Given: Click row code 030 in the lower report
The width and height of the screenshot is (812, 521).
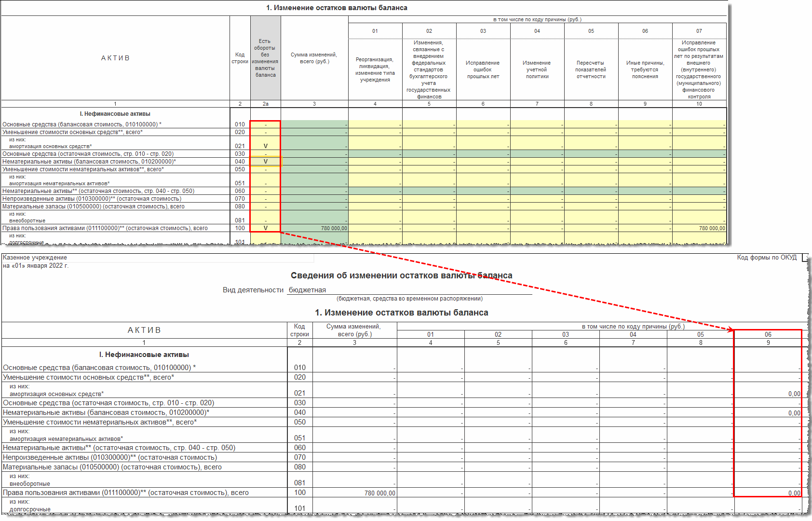Looking at the screenshot, I should point(300,403).
